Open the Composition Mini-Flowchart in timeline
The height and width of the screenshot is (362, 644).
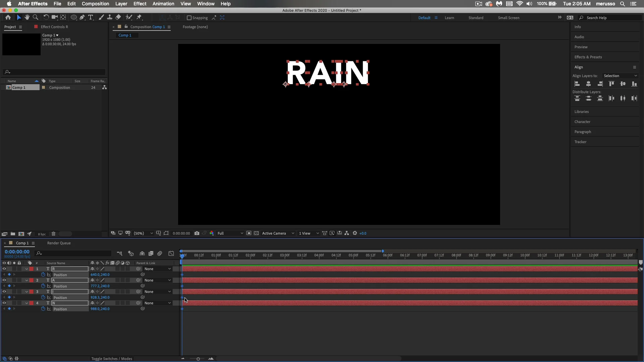[119, 253]
